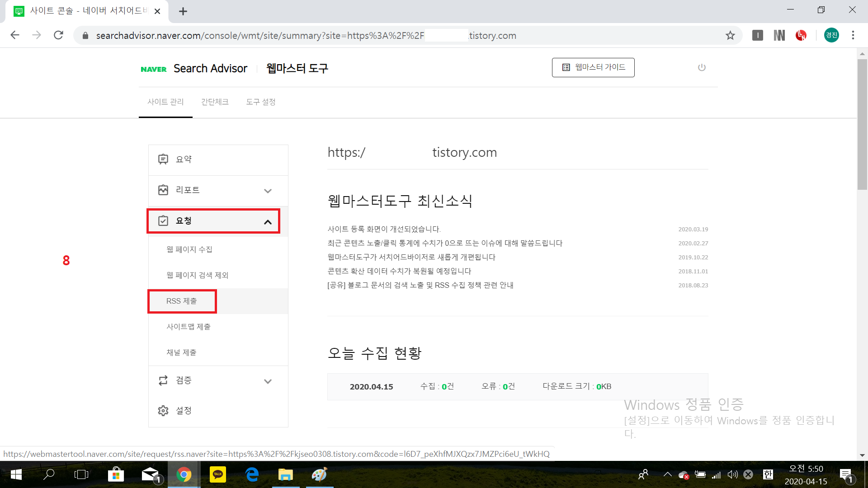Viewport: 868px width, 488px height.
Task: Collapse the 요청 section chevron
Action: point(268,221)
